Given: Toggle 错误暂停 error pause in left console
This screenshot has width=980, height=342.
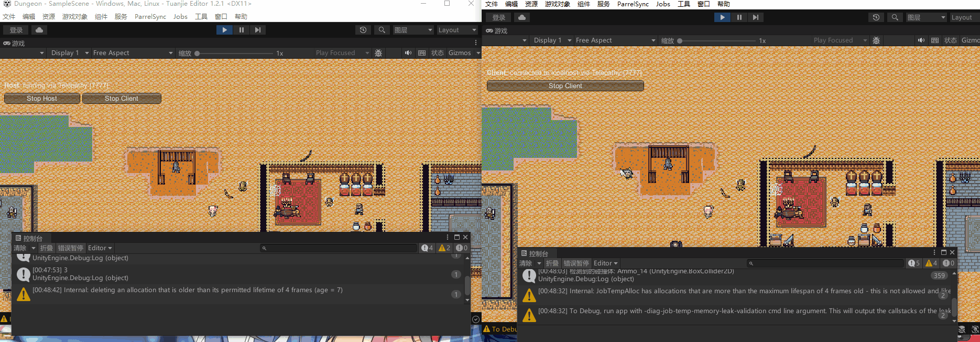Looking at the screenshot, I should 71,248.
